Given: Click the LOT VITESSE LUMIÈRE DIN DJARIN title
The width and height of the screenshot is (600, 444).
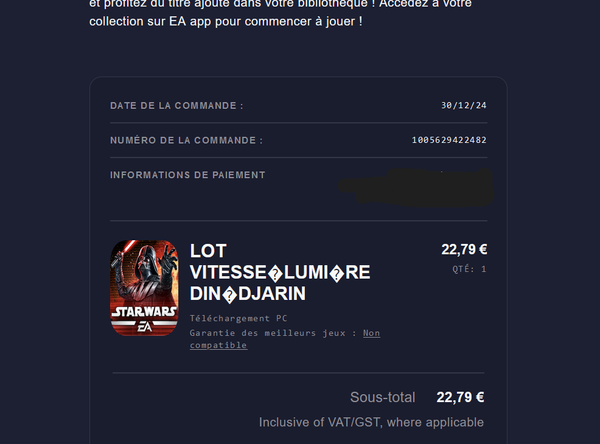Looking at the screenshot, I should (x=280, y=272).
